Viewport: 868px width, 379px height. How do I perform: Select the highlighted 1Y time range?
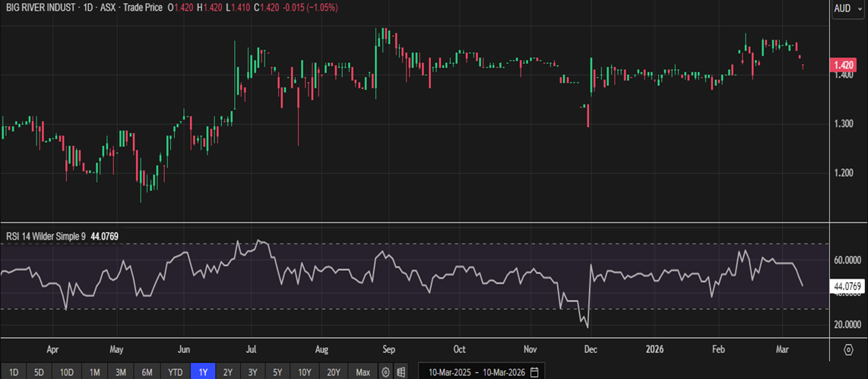(203, 372)
